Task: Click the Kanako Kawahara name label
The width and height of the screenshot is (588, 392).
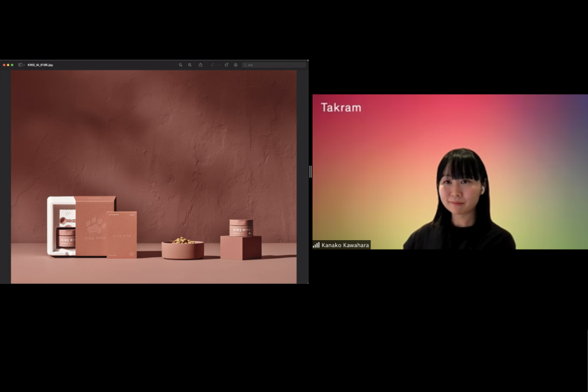Action: pos(345,245)
